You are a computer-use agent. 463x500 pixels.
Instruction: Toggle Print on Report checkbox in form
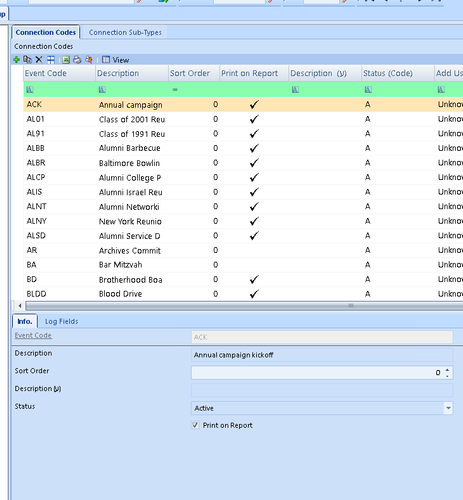click(x=195, y=425)
